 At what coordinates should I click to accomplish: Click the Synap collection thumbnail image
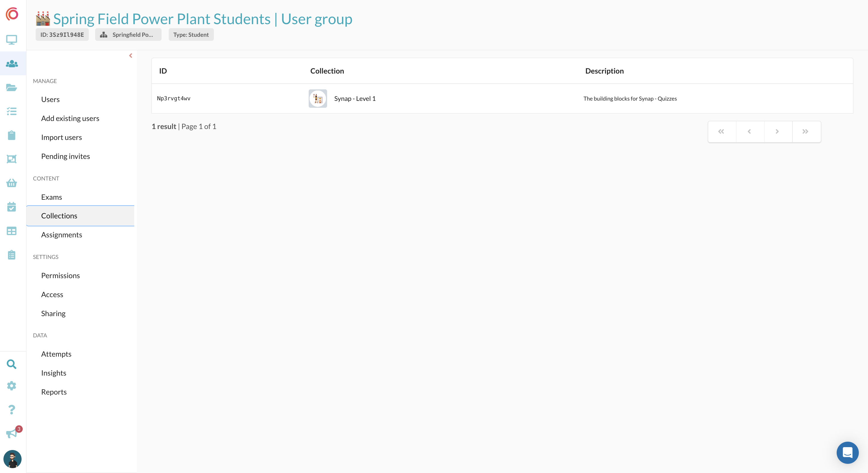[318, 98]
